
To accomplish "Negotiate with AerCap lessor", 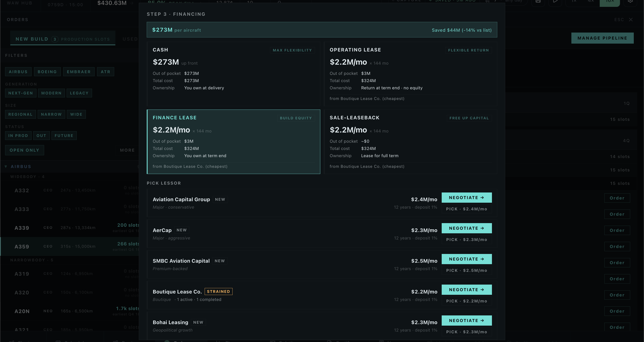I will 467,228.
